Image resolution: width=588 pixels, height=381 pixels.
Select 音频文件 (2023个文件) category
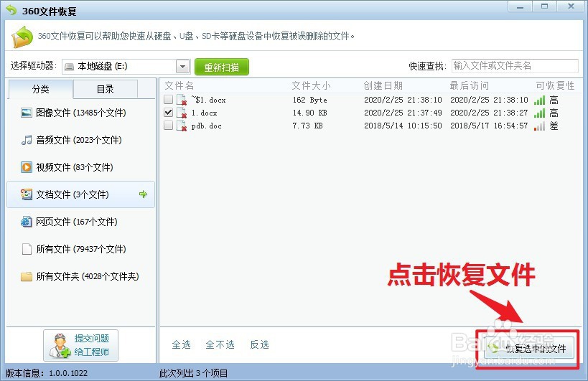coord(80,140)
